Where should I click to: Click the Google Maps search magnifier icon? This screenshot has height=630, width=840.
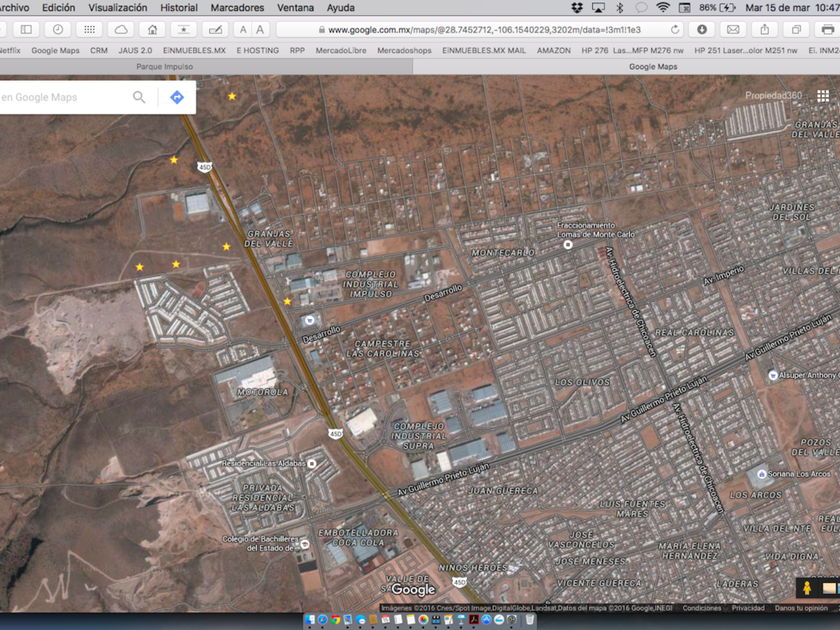[139, 97]
